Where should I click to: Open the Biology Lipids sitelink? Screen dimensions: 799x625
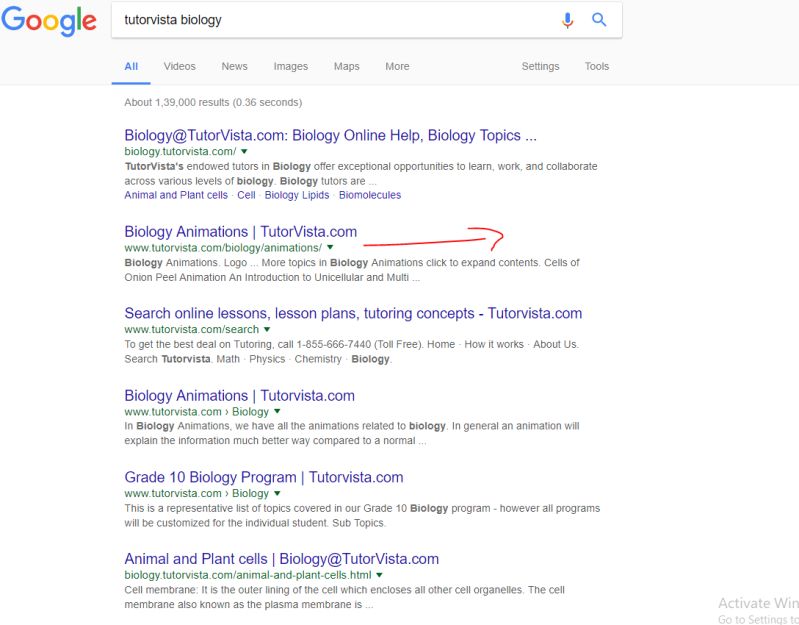[x=297, y=195]
